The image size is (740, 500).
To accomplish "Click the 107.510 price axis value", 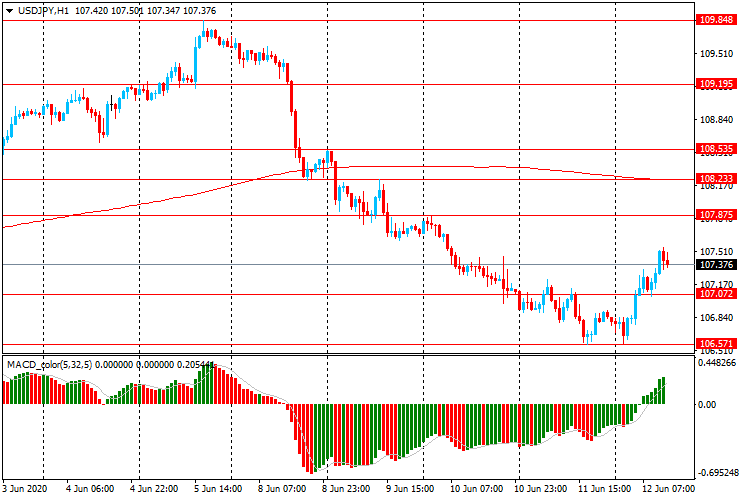I will (716, 252).
